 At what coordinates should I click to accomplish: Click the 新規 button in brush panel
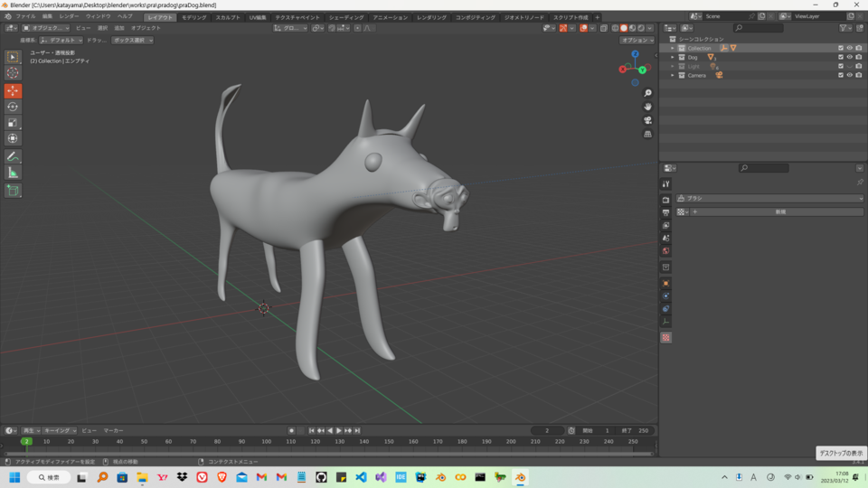click(779, 211)
